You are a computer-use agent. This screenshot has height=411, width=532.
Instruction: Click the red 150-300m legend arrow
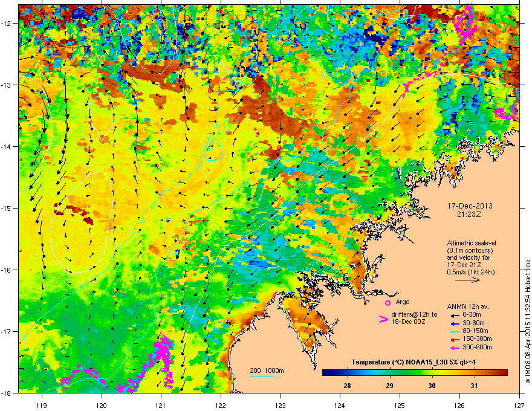pos(454,340)
